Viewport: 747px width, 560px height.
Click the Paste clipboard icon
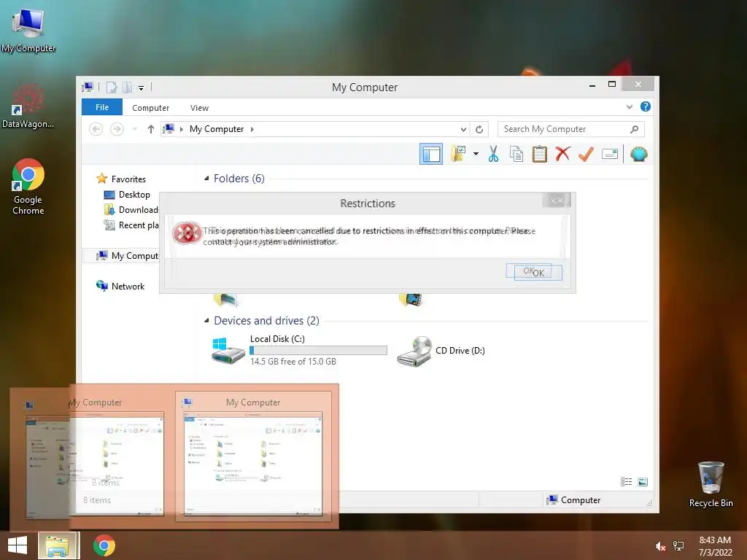click(x=539, y=154)
